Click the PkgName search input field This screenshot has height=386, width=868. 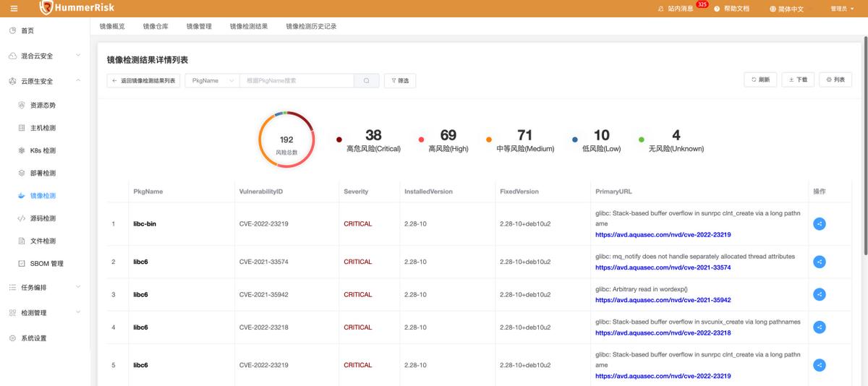297,81
